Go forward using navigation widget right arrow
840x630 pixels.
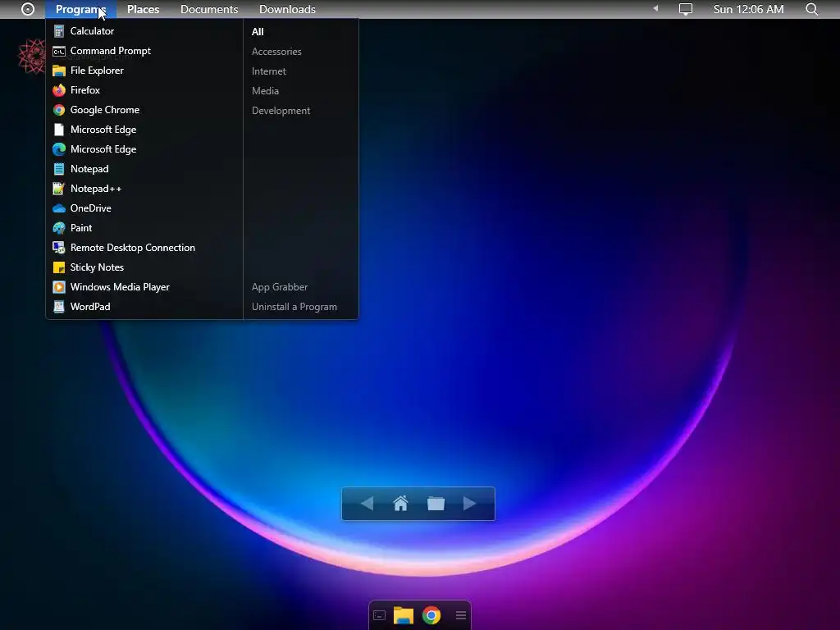[469, 504]
